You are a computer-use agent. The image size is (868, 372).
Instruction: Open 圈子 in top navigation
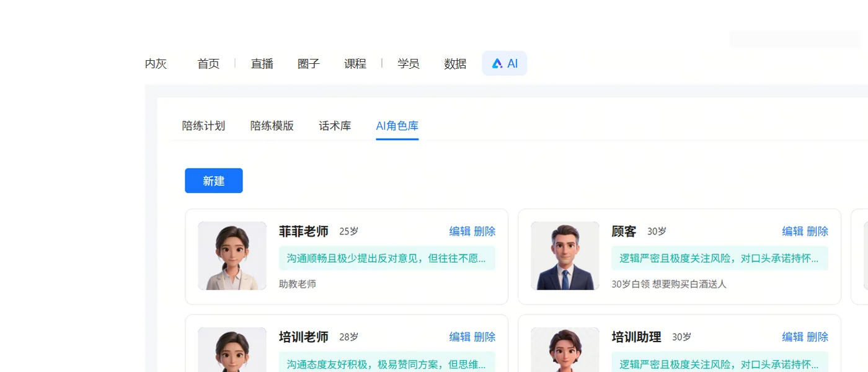[x=308, y=63]
